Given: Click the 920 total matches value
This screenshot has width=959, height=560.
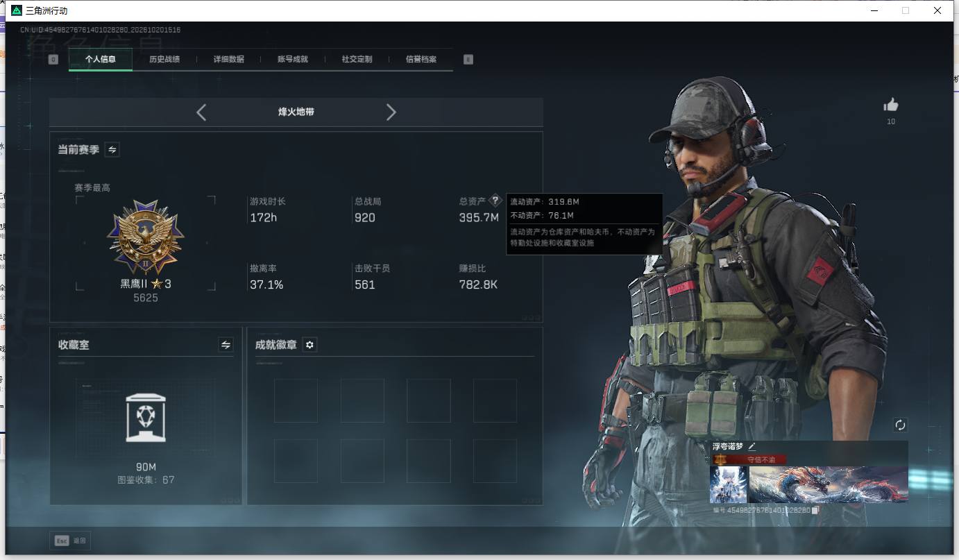Looking at the screenshot, I should pos(365,218).
